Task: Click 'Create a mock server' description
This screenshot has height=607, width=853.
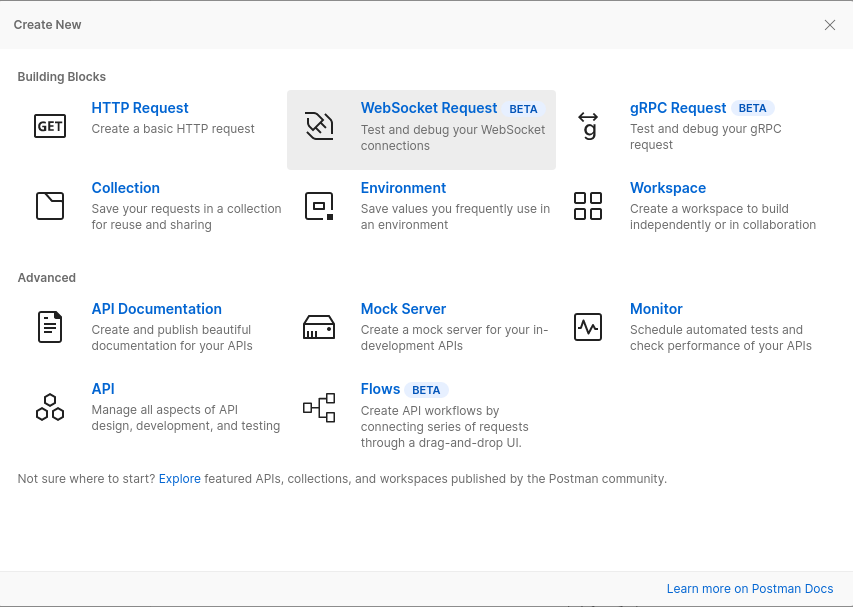Action: pyautogui.click(x=454, y=338)
